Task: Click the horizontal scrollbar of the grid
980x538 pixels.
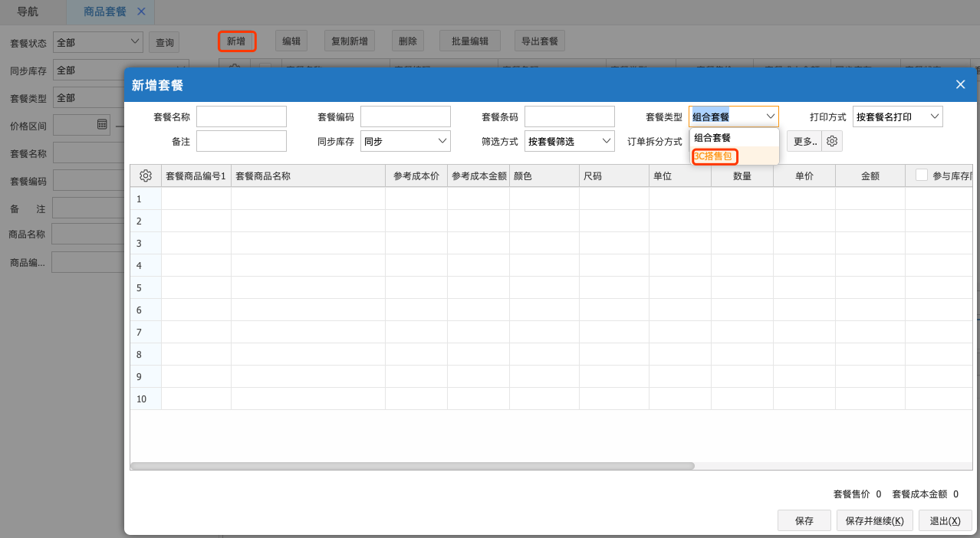Action: [413, 466]
